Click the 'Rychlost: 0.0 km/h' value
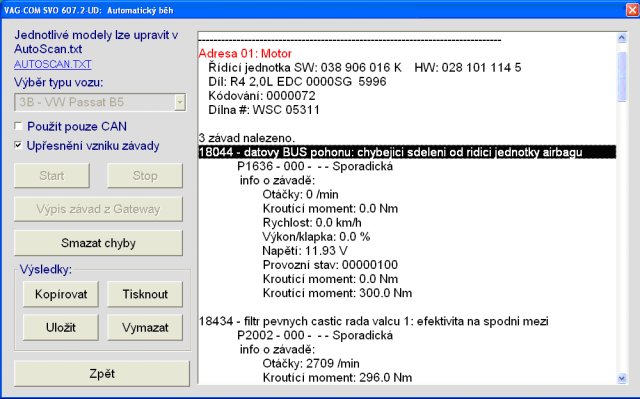This screenshot has height=399, width=640. [312, 222]
